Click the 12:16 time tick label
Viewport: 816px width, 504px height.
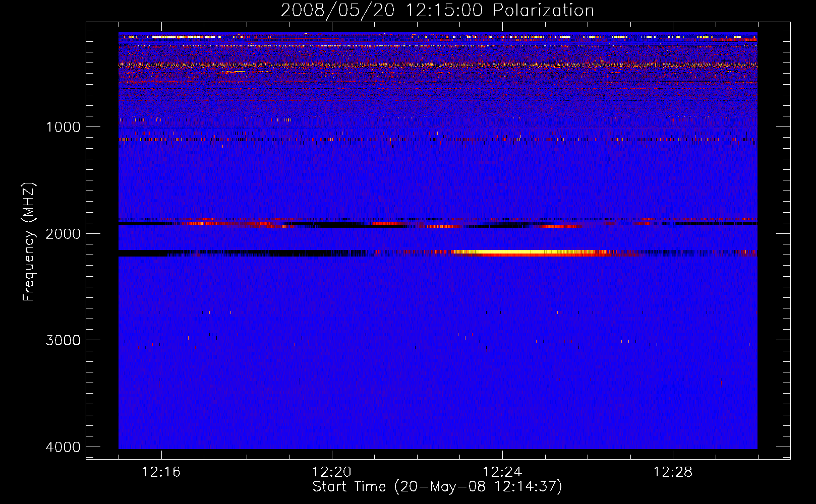click(161, 472)
